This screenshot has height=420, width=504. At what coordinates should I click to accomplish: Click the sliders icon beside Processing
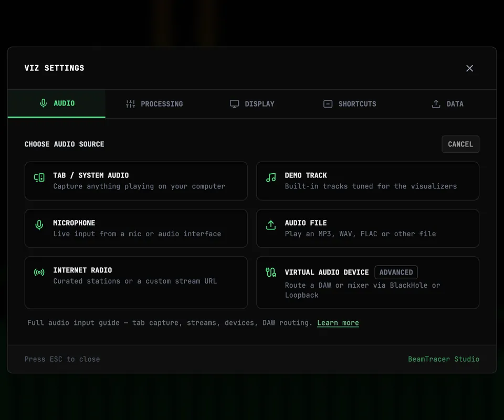tap(131, 104)
